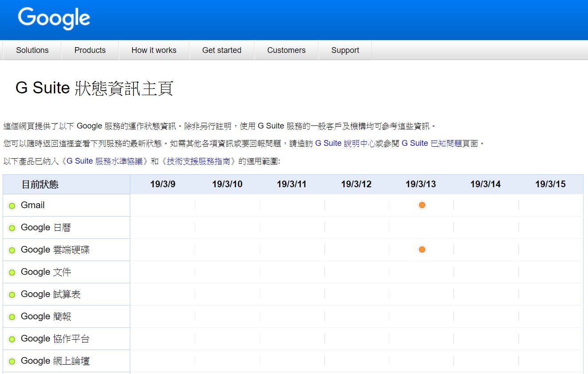
Task: Click the Google logo
Action: [x=54, y=18]
